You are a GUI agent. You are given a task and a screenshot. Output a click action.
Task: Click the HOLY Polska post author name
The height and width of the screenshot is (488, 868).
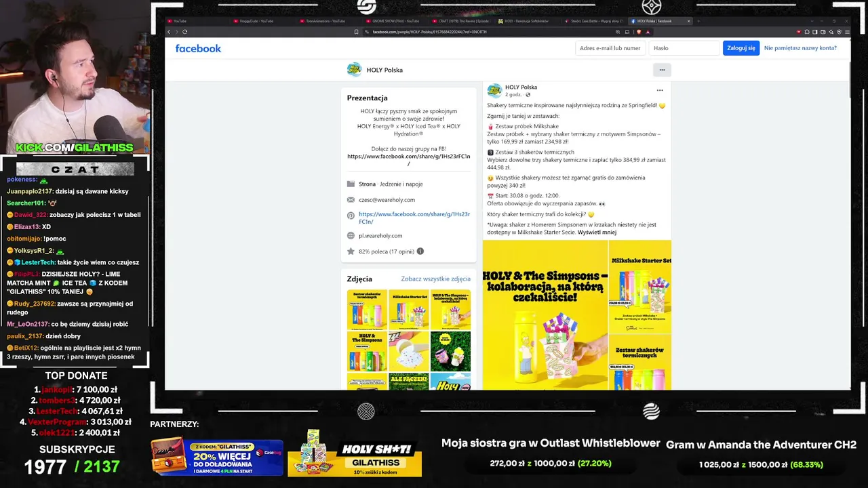click(x=521, y=87)
